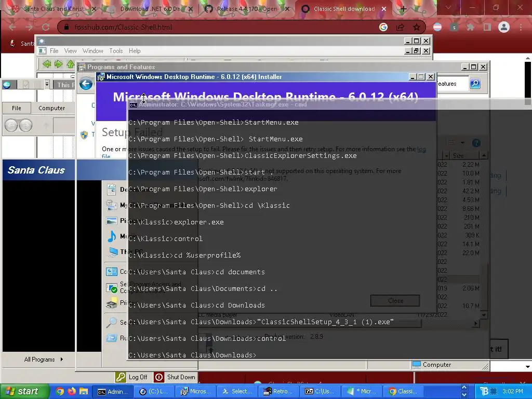This screenshot has height=399, width=532.
Task: Open All Programs in the start menu
Action: coord(44,360)
